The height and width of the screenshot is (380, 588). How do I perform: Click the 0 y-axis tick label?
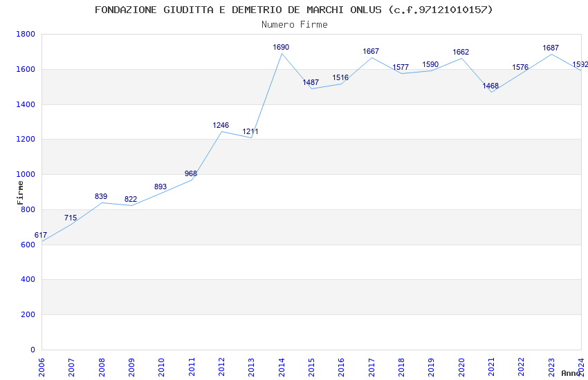pyautogui.click(x=33, y=350)
